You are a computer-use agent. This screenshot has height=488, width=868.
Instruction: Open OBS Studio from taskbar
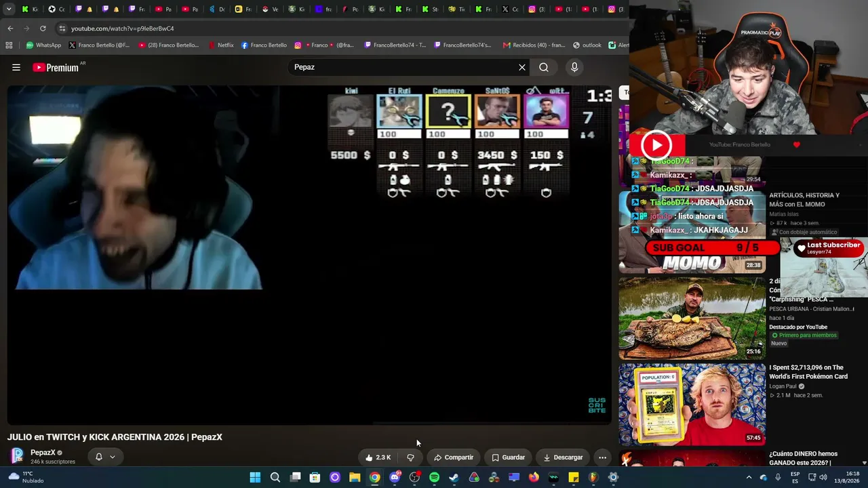click(x=414, y=477)
